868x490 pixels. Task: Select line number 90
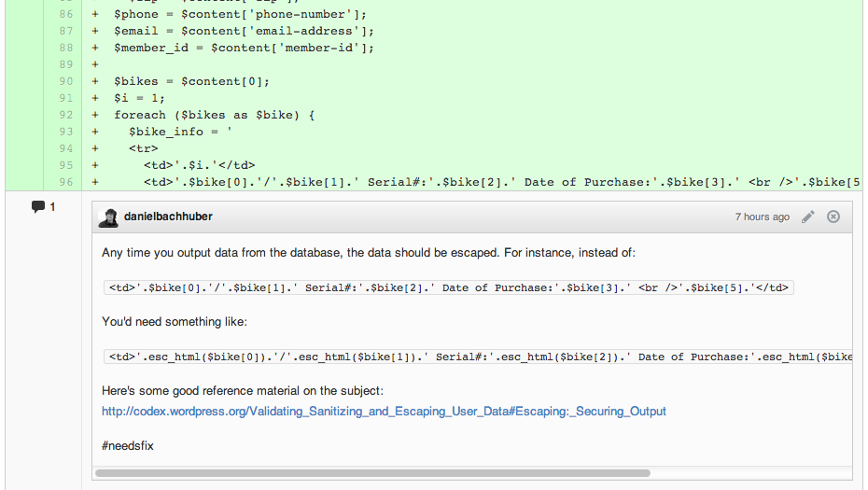click(66, 81)
